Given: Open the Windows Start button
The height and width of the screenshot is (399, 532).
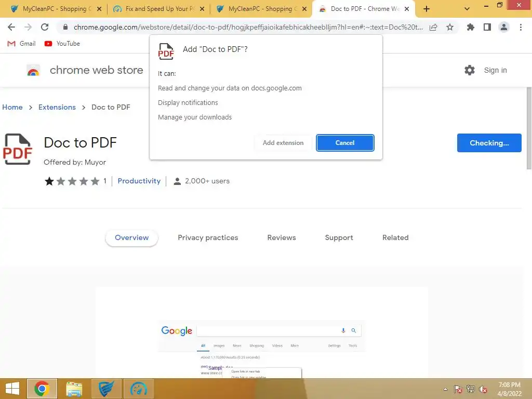Looking at the screenshot, I should click(x=12, y=389).
